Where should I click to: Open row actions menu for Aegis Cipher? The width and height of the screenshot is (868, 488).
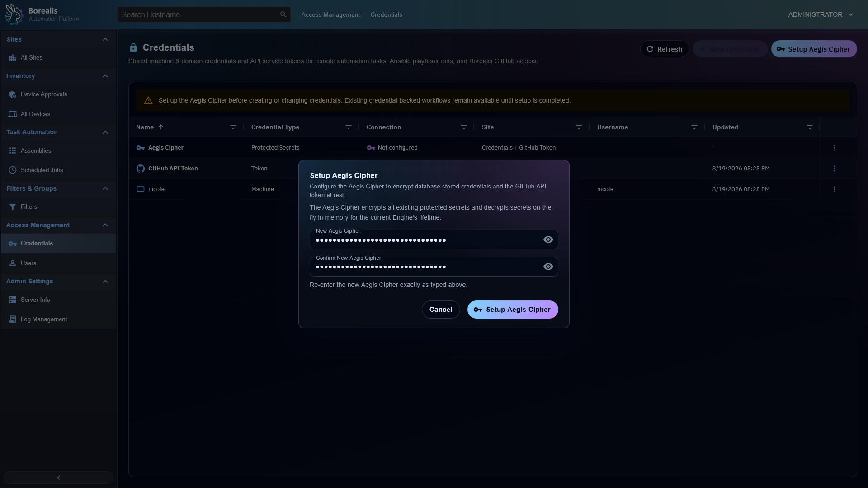[835, 148]
